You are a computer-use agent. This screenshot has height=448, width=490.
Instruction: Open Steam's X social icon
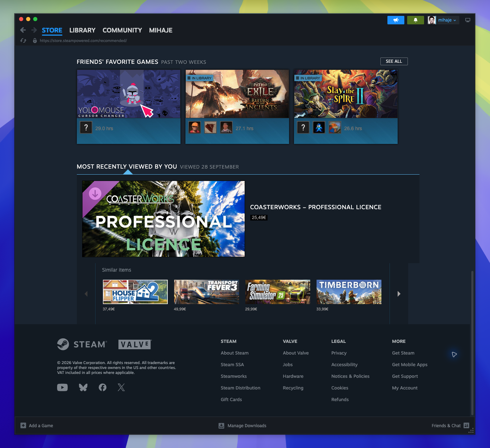pyautogui.click(x=121, y=387)
